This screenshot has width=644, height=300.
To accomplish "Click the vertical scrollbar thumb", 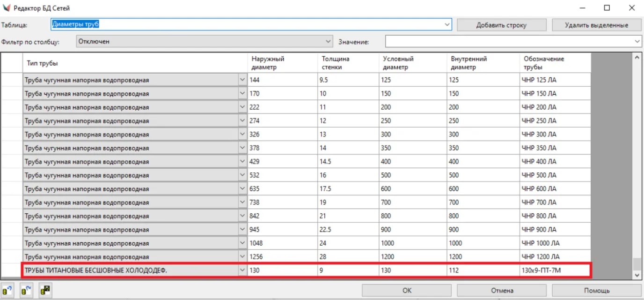I will (637, 264).
